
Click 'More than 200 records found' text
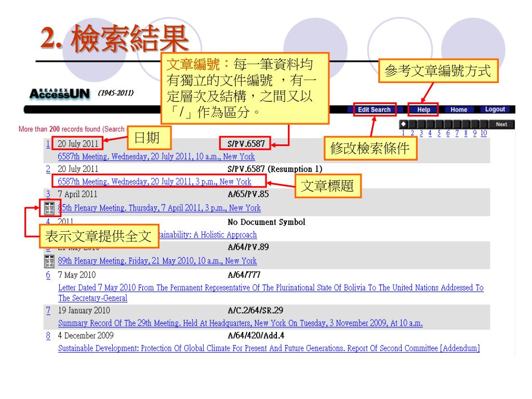[x=59, y=129]
